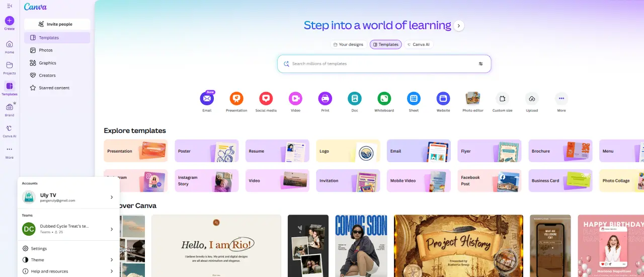Open the Happy Birthday template thumbnail
Viewport: 644px width, 277px height.
(x=611, y=246)
